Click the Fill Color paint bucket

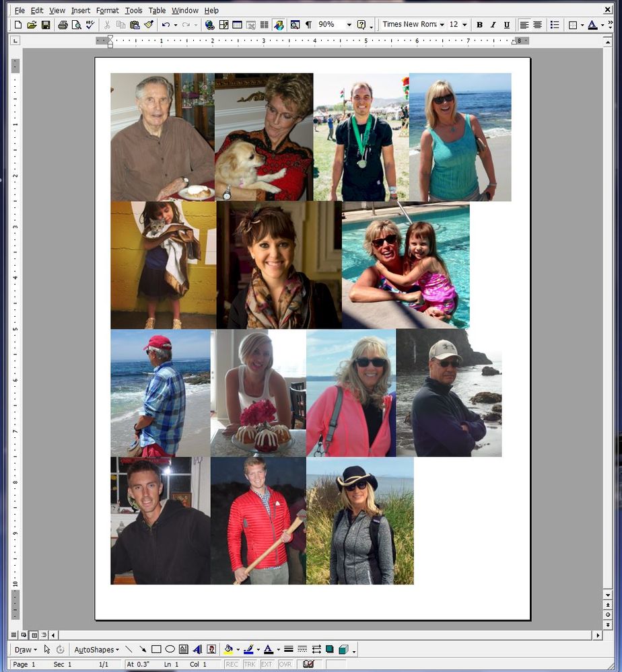point(228,650)
